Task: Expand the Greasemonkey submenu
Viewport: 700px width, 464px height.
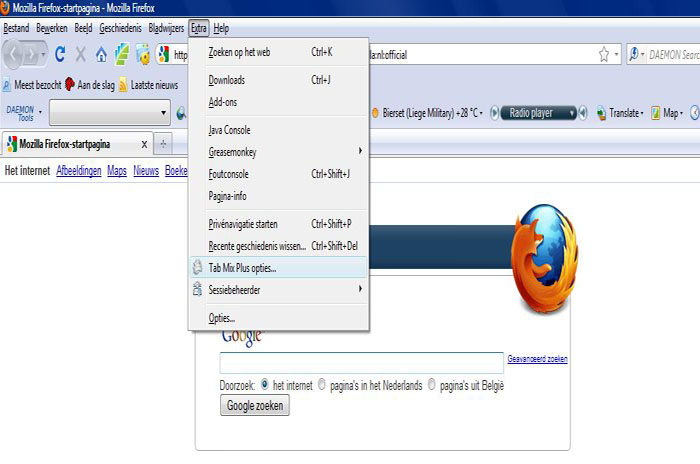Action: click(360, 151)
